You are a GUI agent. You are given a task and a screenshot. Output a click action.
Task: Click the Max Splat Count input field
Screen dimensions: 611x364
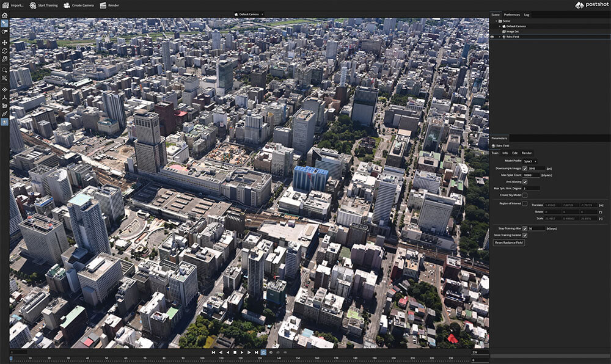coord(530,175)
